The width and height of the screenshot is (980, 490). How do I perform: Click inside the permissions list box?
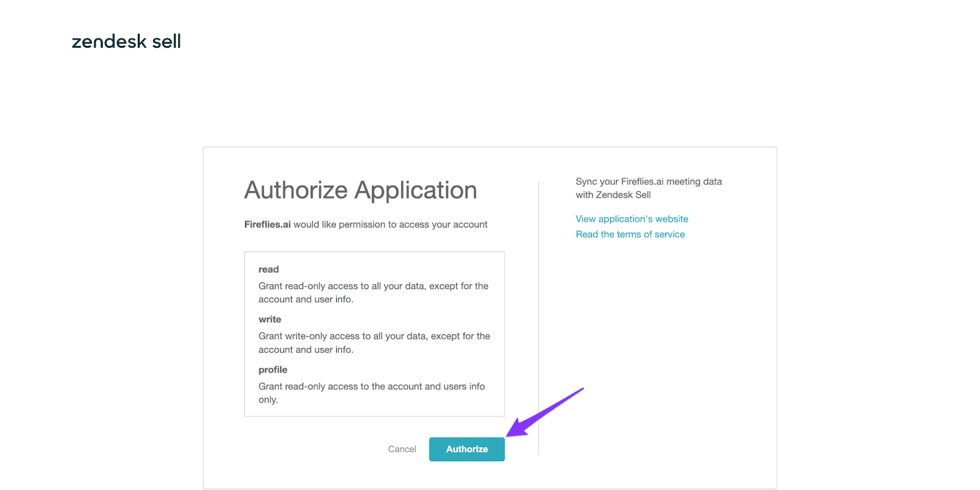[x=374, y=334]
